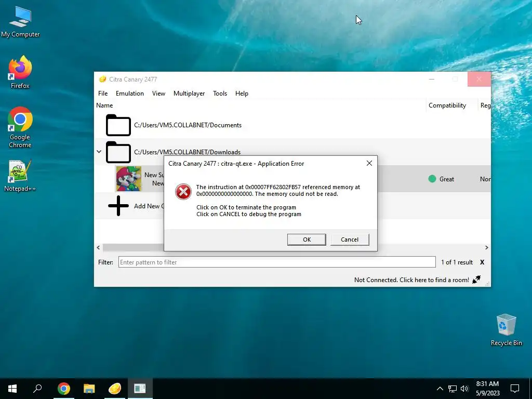Open Google Chrome desktop shortcut
The height and width of the screenshot is (399, 532).
(x=20, y=127)
